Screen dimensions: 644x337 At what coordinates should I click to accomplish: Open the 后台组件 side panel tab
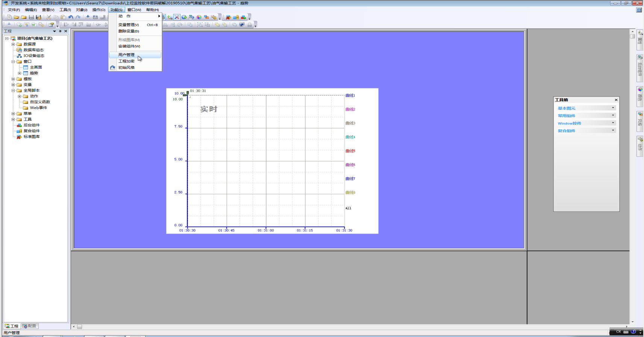click(x=639, y=68)
